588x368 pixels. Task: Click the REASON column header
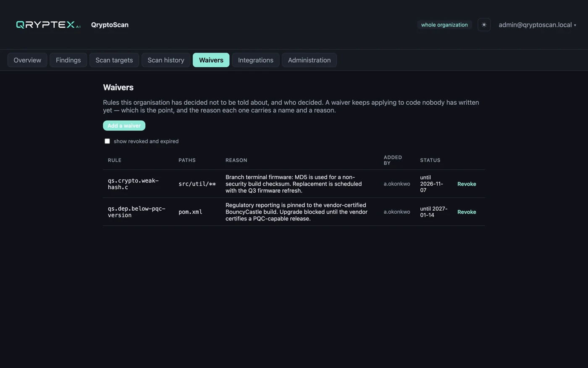pos(236,160)
